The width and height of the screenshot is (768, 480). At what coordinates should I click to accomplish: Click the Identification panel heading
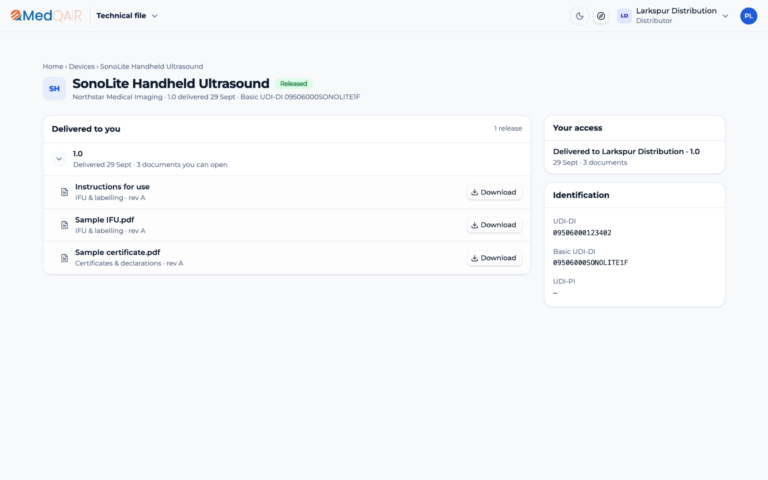(581, 195)
